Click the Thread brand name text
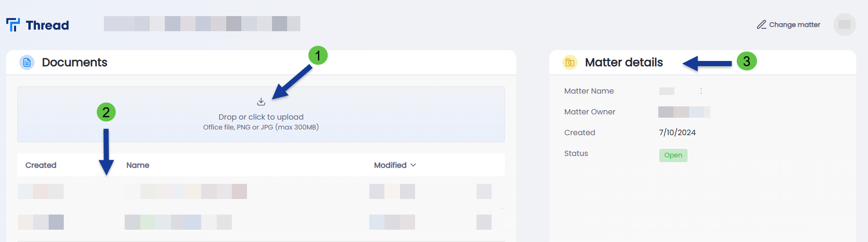 click(x=47, y=25)
